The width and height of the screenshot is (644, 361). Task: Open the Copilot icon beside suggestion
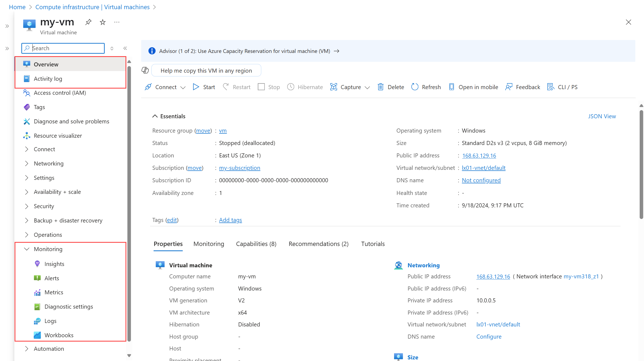tap(145, 70)
